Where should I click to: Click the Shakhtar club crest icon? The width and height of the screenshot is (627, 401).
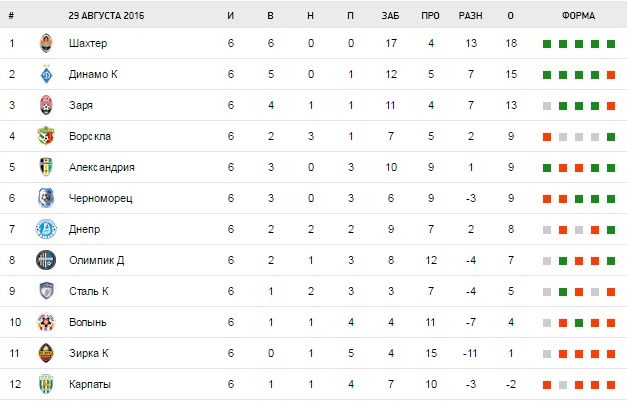tap(45, 44)
